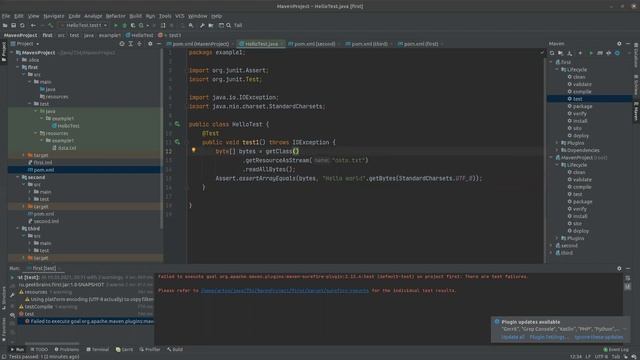Select the pom.xml (MavenProject) editor tab
Screen dimensions: 640x360
coord(200,44)
